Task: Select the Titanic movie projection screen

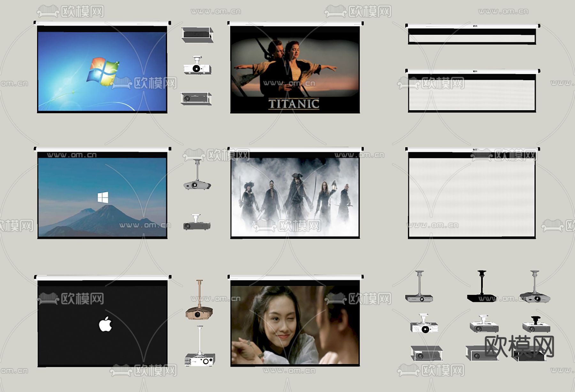Action: click(x=295, y=67)
